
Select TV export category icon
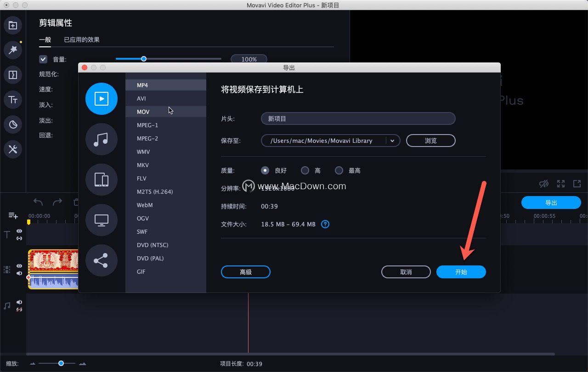click(x=102, y=220)
